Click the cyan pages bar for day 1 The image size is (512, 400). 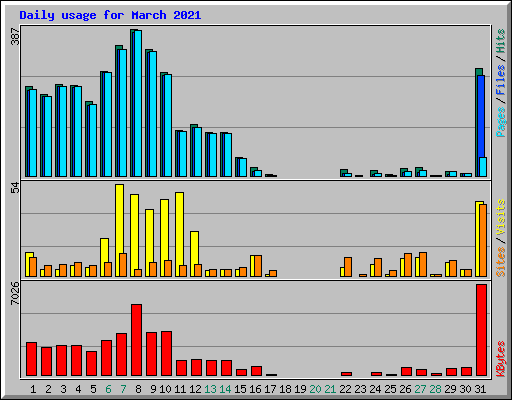(x=33, y=133)
